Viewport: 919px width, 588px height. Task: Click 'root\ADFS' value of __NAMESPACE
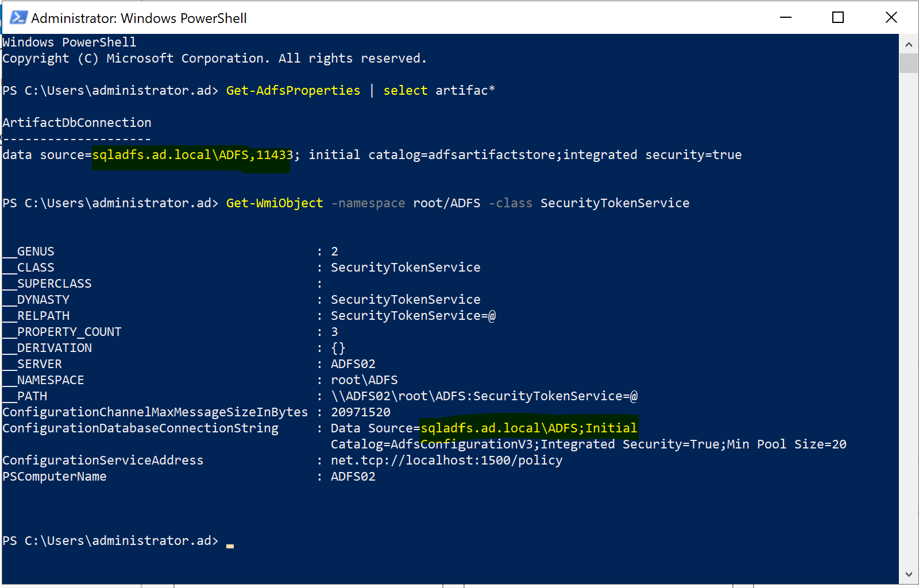[x=364, y=380]
